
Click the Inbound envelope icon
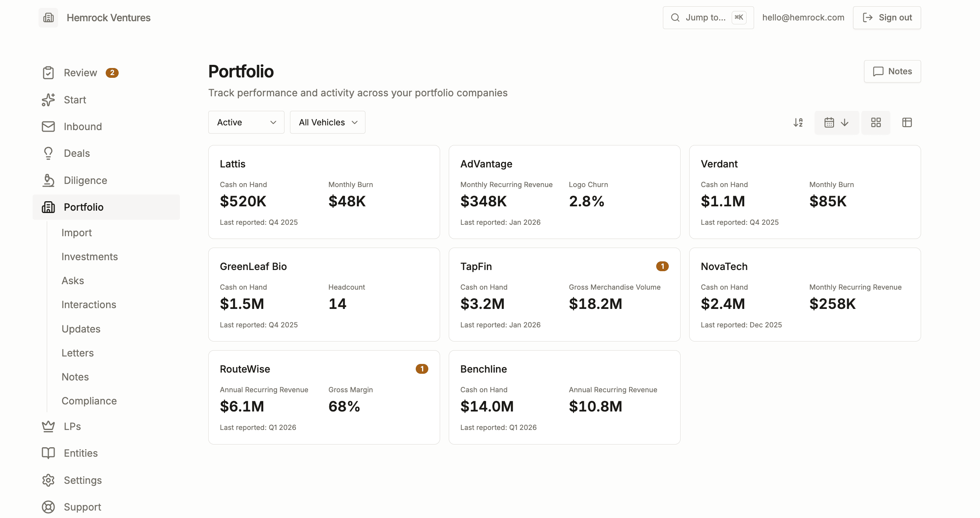48,127
